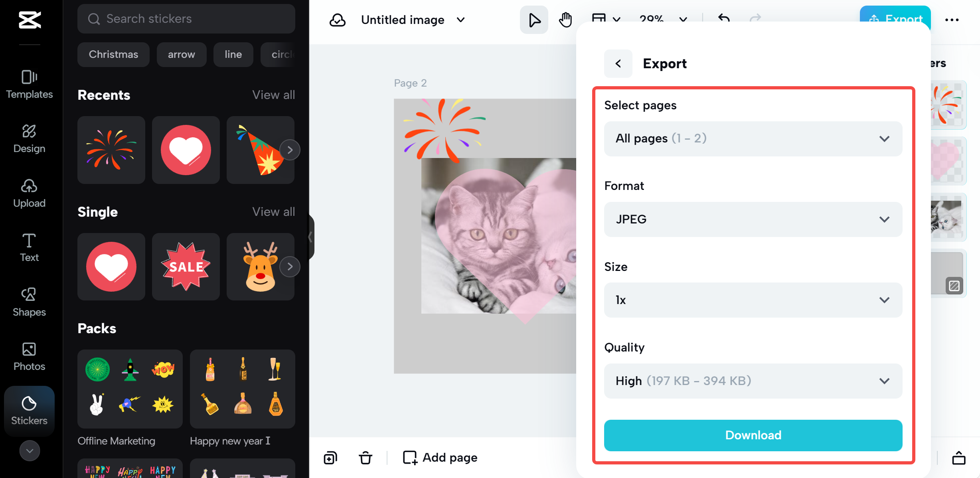Image resolution: width=980 pixels, height=478 pixels.
Task: Open the three-dots more options menu
Action: (x=952, y=20)
